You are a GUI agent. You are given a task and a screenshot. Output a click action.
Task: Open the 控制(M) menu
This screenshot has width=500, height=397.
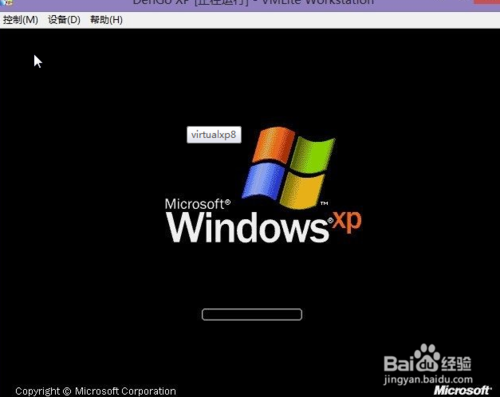point(20,20)
